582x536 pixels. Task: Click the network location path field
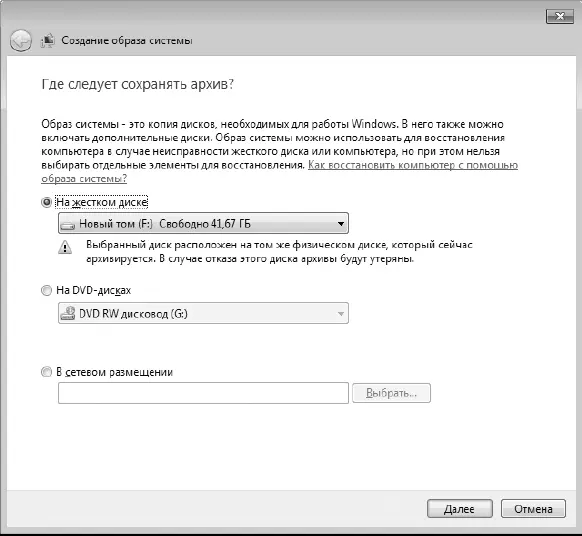[203, 393]
